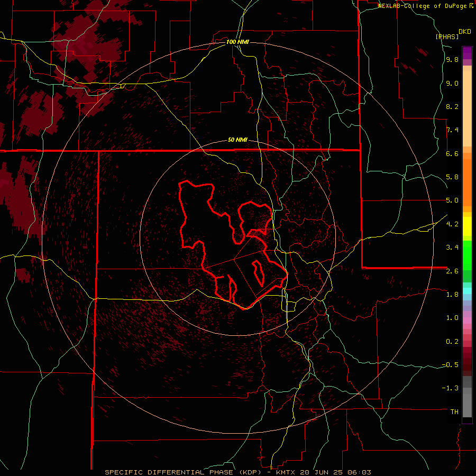Click the 1.0 scale label
476x476 pixels.
(x=452, y=318)
